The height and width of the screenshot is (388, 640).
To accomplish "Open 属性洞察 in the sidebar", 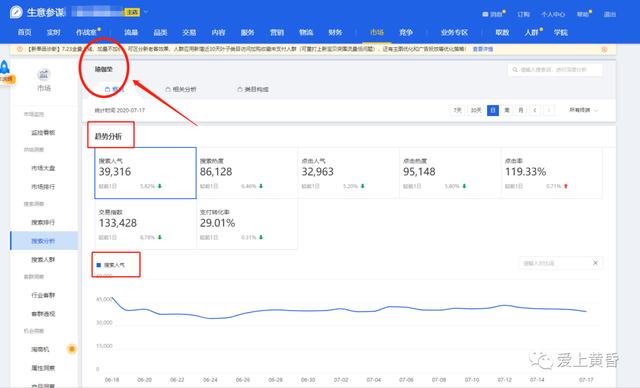I will tap(43, 368).
